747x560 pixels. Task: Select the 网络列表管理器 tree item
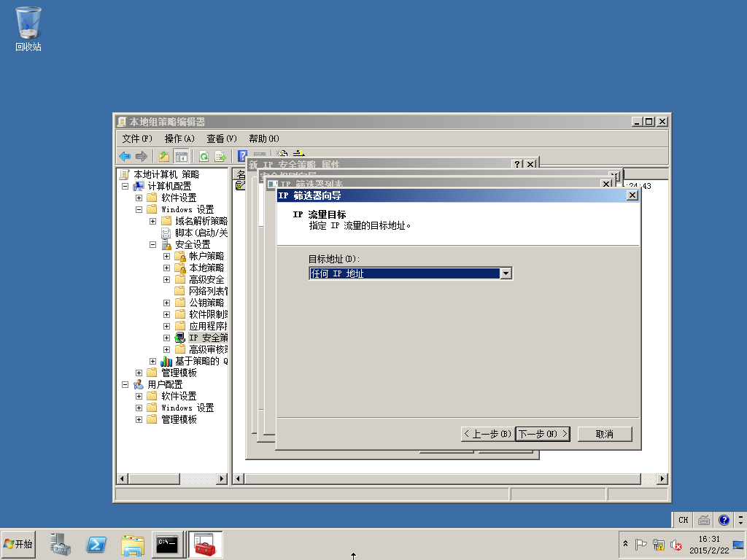coord(208,291)
